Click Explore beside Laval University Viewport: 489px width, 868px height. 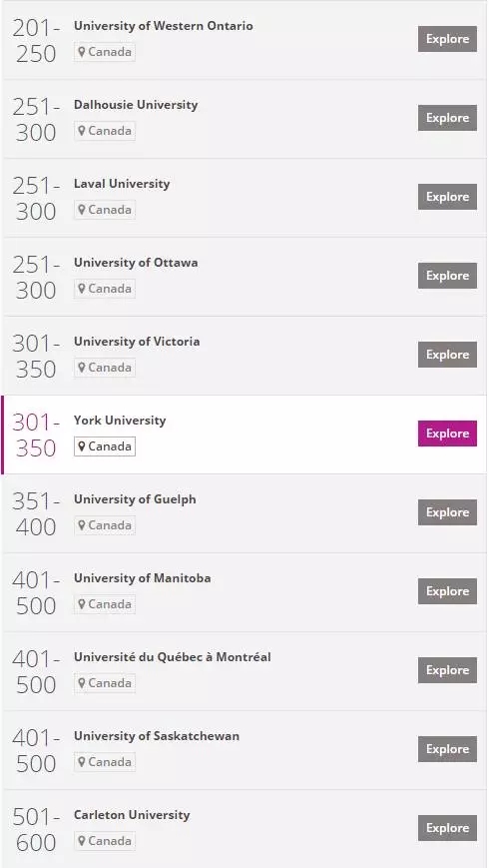tap(447, 197)
